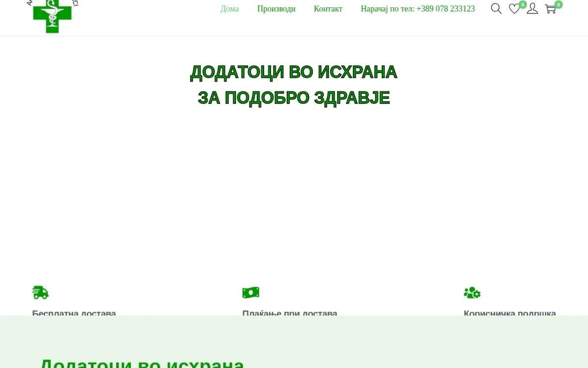Open the user account icon
588x368 pixels.
click(532, 9)
